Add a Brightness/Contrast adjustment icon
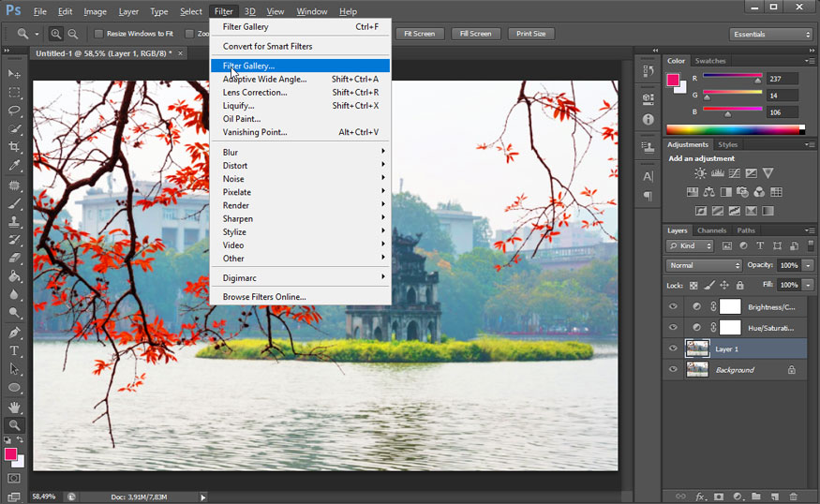This screenshot has width=820, height=504. coord(700,173)
